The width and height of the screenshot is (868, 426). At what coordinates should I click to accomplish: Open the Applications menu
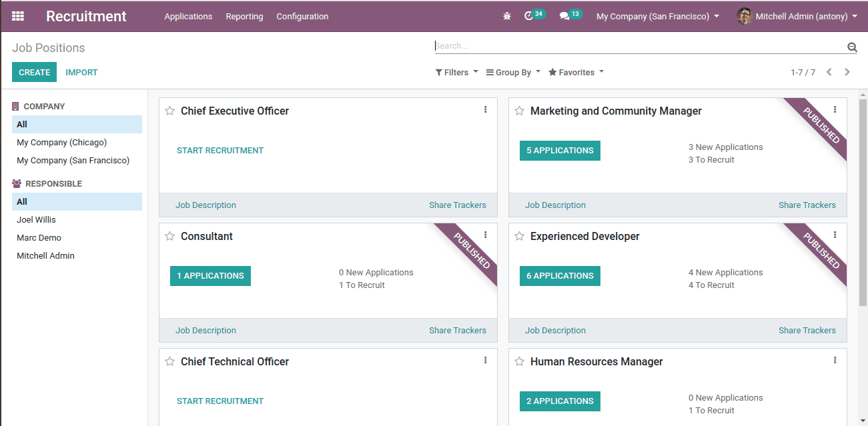pos(188,16)
